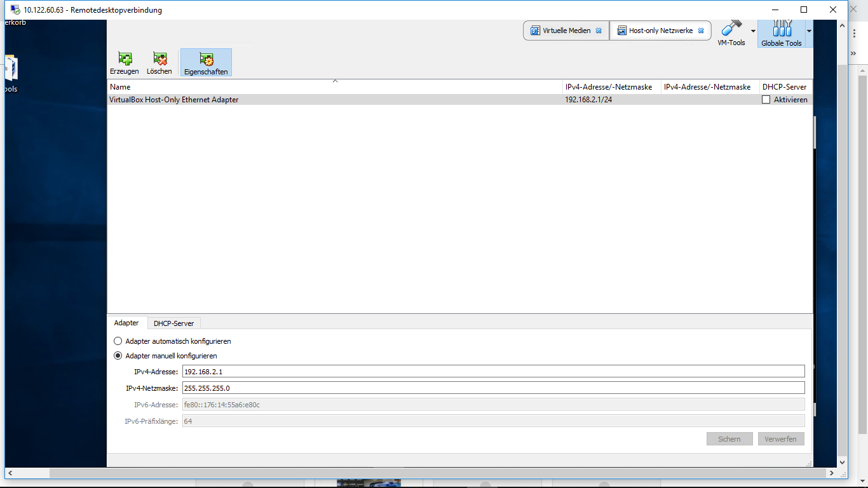Focus the IPv4-Netzmaske input field

[x=493, y=388]
